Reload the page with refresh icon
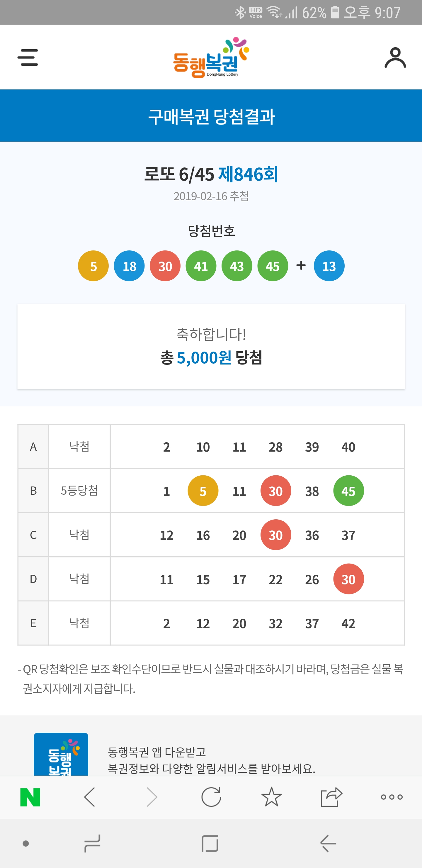 coord(211,797)
